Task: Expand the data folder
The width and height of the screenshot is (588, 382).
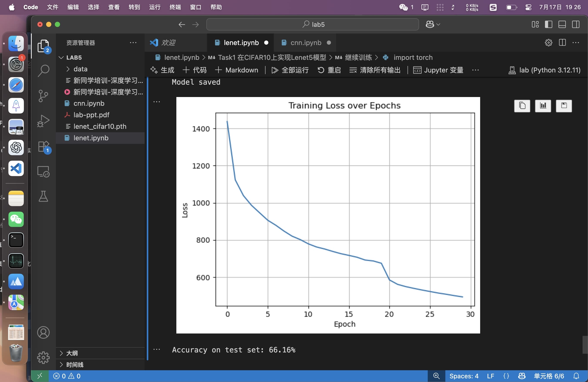Action: point(80,69)
